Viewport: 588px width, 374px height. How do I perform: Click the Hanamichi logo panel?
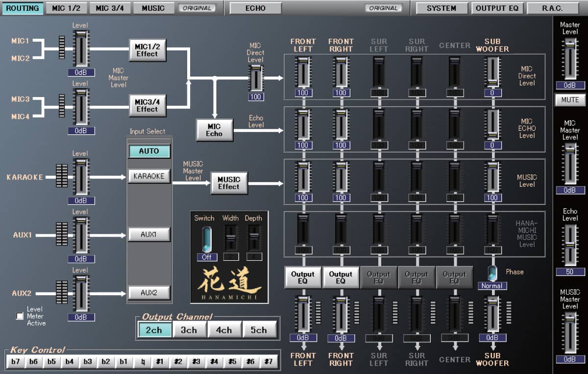pyautogui.click(x=229, y=283)
